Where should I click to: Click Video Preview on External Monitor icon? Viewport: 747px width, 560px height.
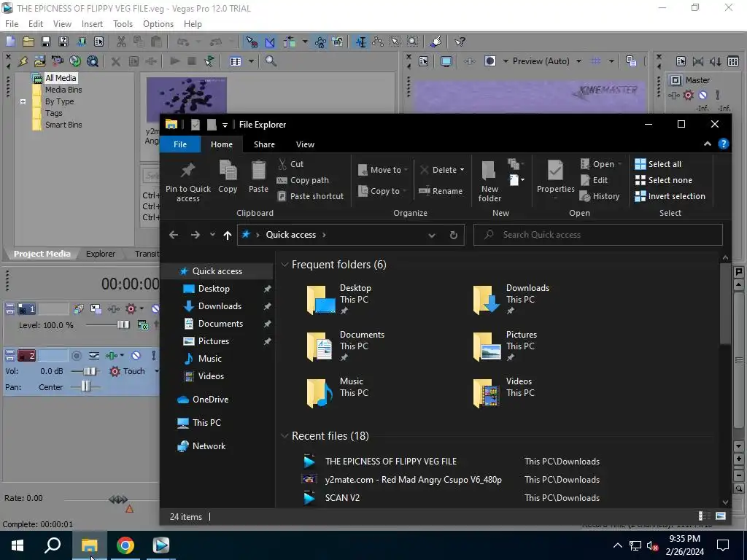click(x=446, y=61)
